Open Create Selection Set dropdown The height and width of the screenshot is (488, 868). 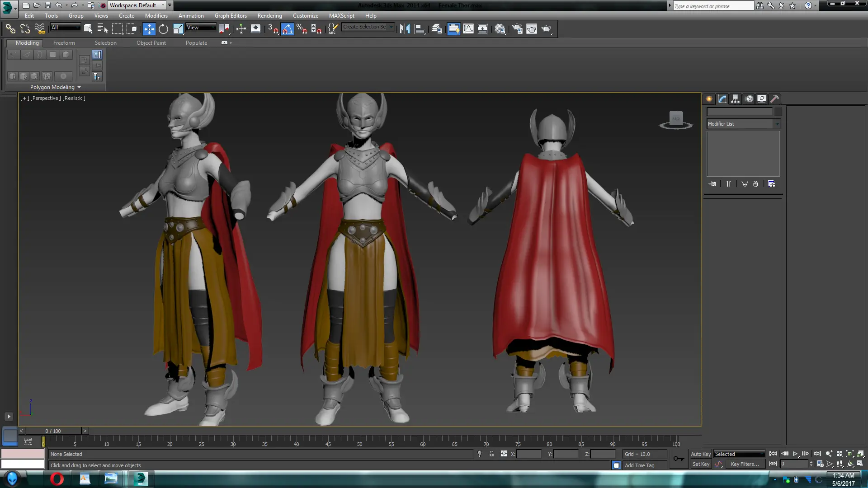368,27
